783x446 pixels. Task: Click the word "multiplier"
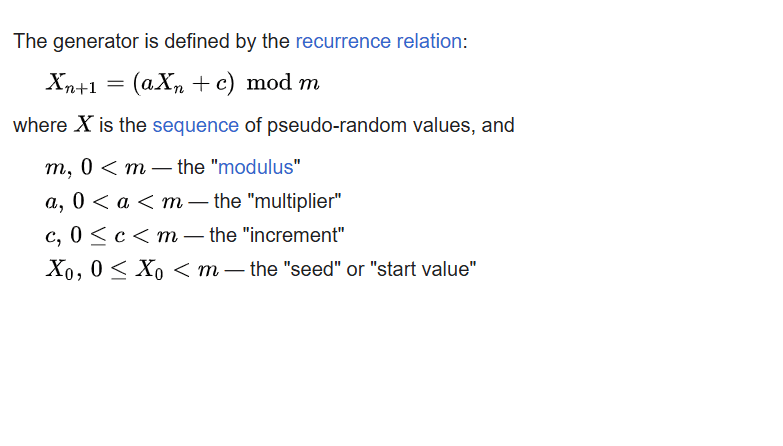click(298, 202)
